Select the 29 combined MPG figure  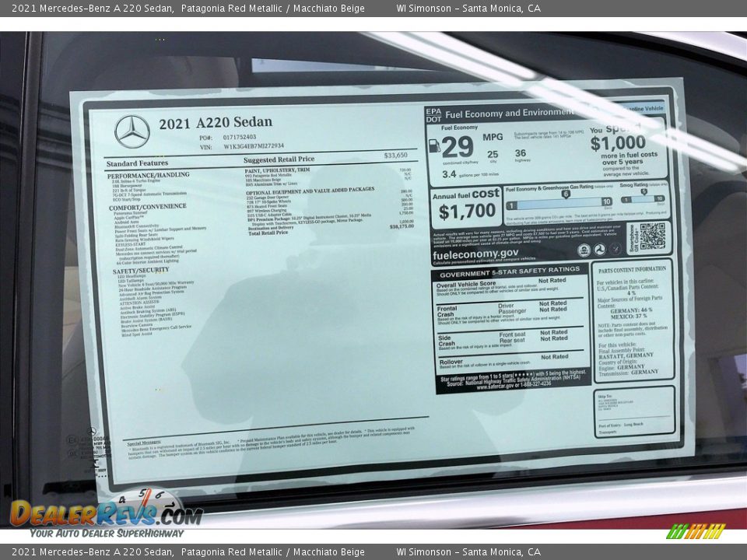pyautogui.click(x=458, y=147)
